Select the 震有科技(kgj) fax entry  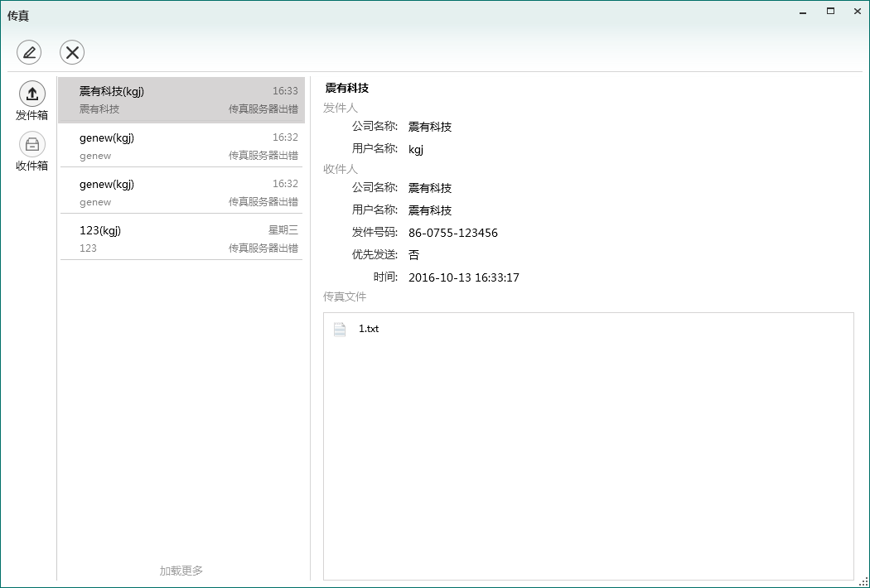click(x=181, y=99)
